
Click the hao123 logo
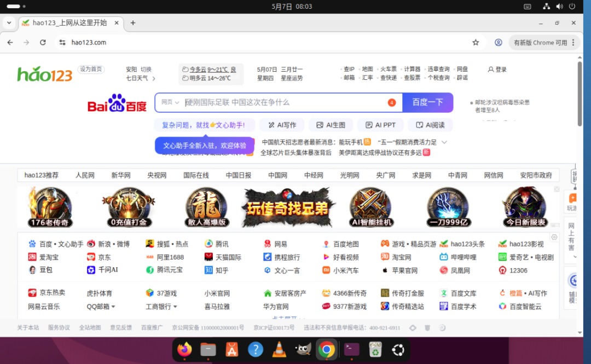[x=44, y=74]
